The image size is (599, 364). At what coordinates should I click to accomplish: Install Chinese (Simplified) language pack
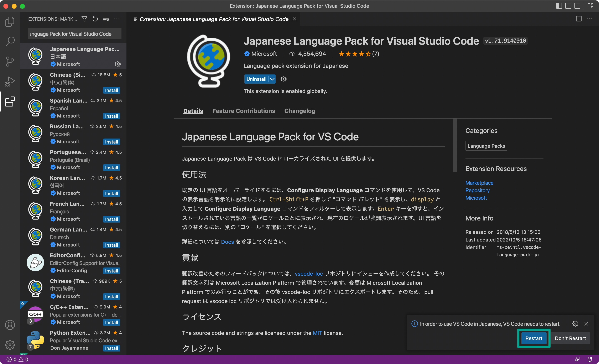click(x=111, y=90)
